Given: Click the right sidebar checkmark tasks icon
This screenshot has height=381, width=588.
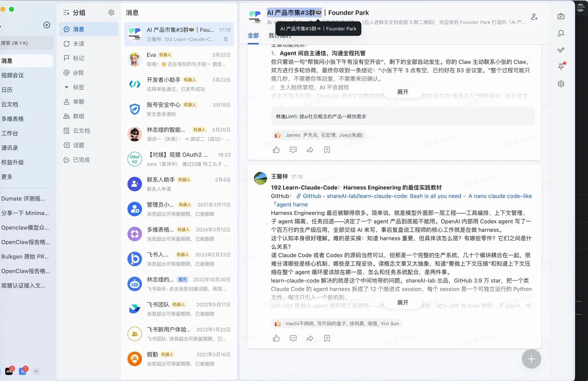Looking at the screenshot, I should pyautogui.click(x=561, y=50).
